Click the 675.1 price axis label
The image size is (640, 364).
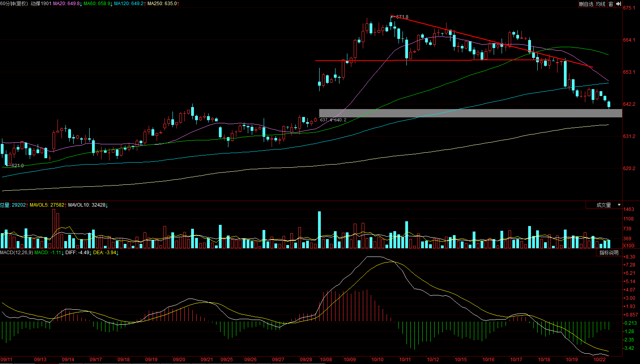[629, 8]
